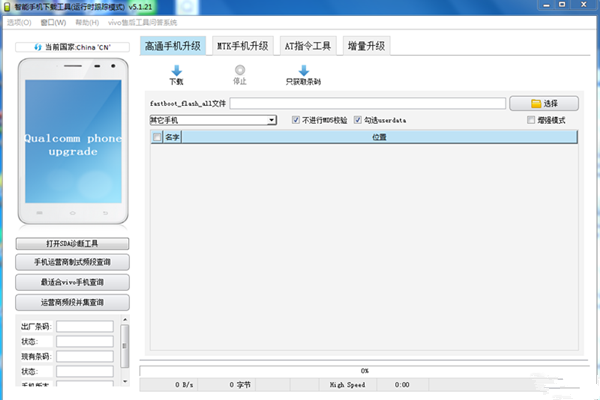This screenshot has width=600, height=400.
Task: Click the refresh icon beside 当前国家
Action: (38, 47)
